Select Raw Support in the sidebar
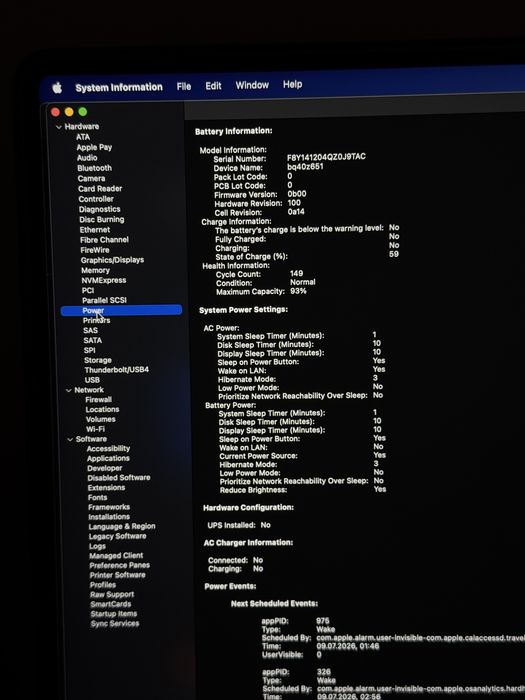Screen dimensions: 525x700 pyautogui.click(x=112, y=595)
